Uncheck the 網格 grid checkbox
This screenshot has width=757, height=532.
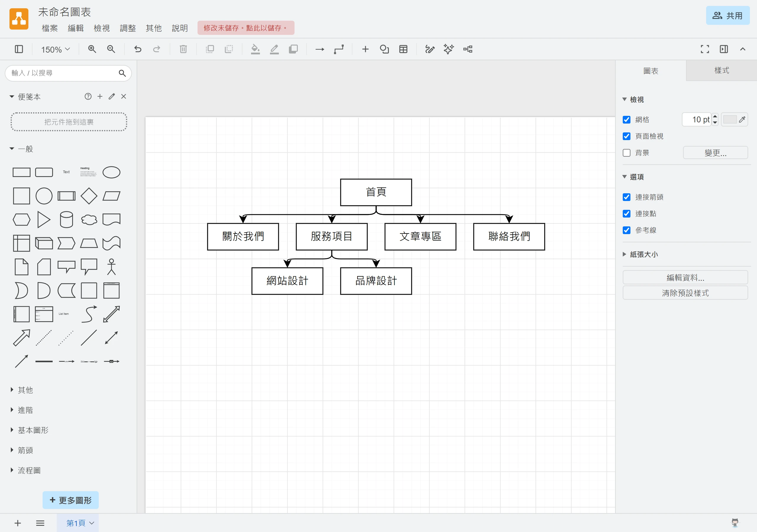tap(626, 119)
